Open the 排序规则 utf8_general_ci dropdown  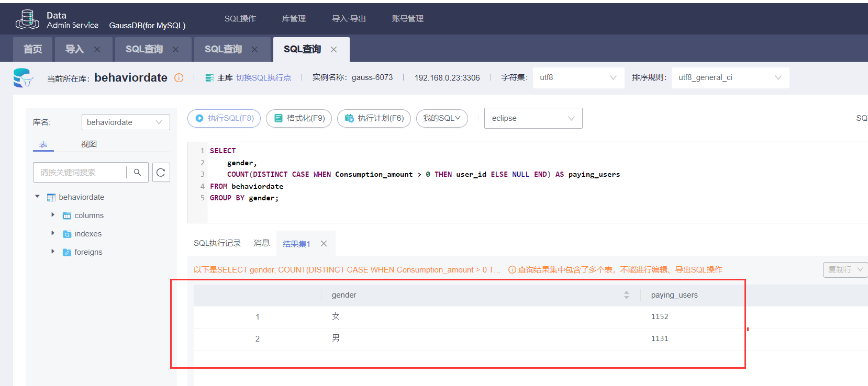coord(730,77)
